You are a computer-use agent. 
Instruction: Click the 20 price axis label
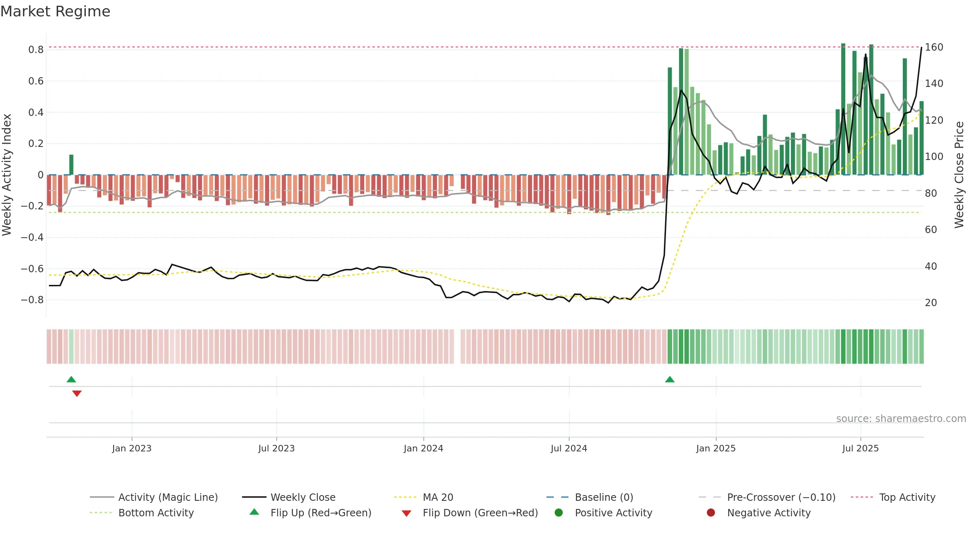pyautogui.click(x=931, y=303)
